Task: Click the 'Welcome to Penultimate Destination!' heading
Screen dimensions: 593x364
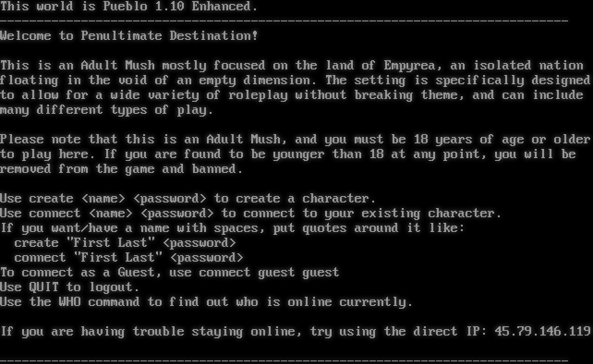Action: point(129,36)
